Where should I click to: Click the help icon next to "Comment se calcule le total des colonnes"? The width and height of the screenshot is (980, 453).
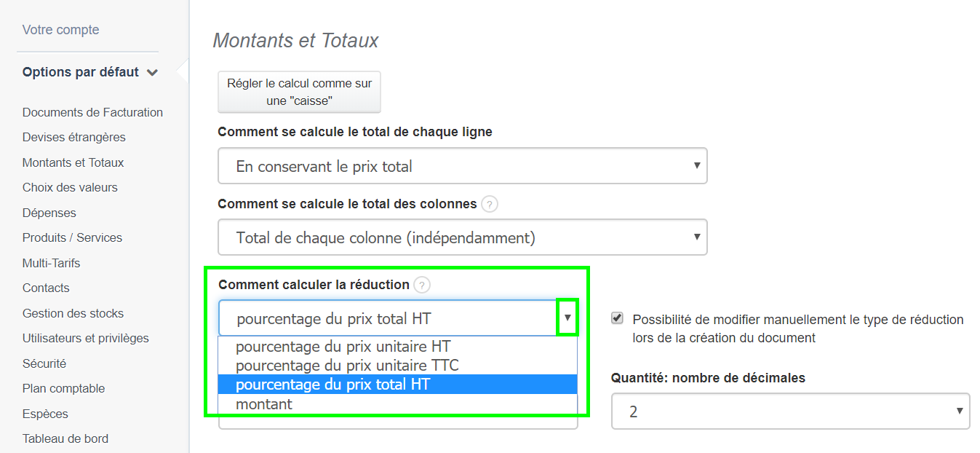pyautogui.click(x=489, y=204)
